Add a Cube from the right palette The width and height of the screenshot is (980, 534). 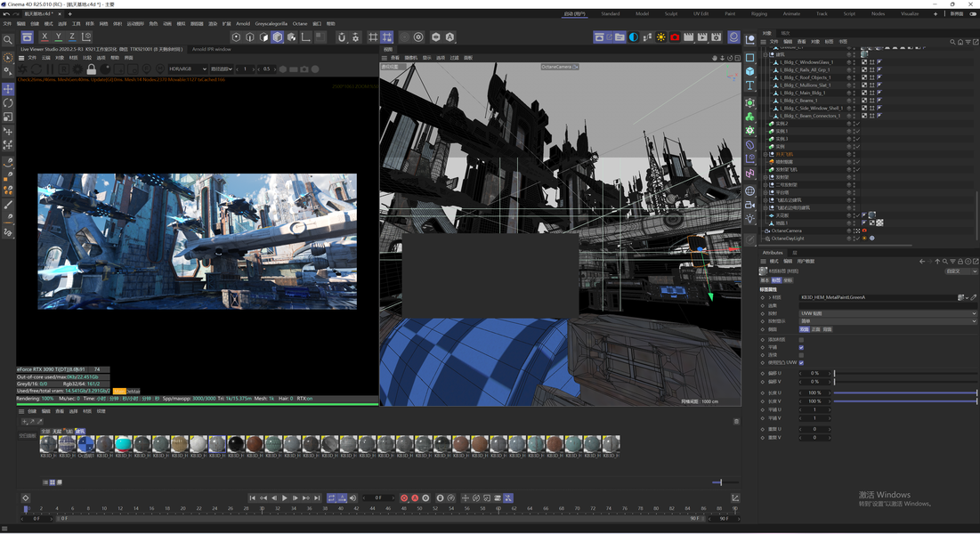point(750,71)
